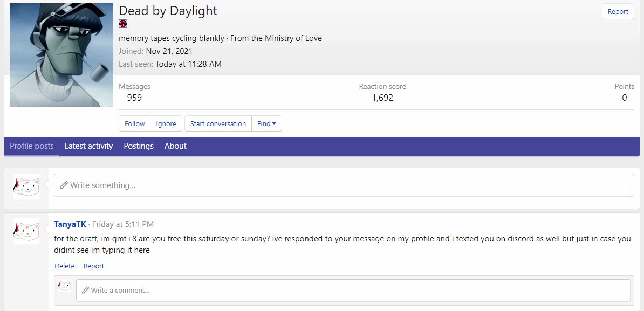Open the About tab
Screen dimensions: 644x311
click(x=175, y=146)
